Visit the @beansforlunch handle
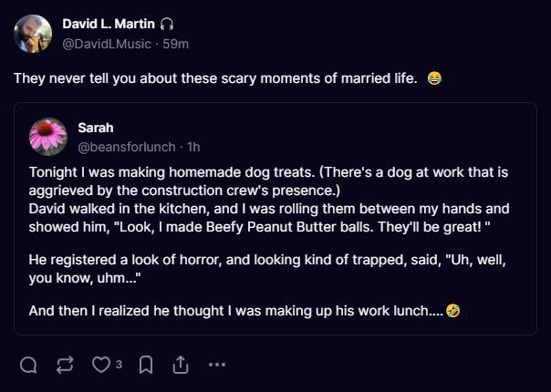551x392 pixels. pyautogui.click(x=128, y=146)
